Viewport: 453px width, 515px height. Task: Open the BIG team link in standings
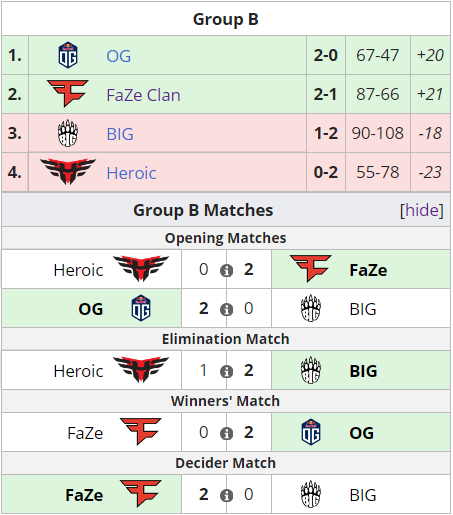click(x=120, y=134)
